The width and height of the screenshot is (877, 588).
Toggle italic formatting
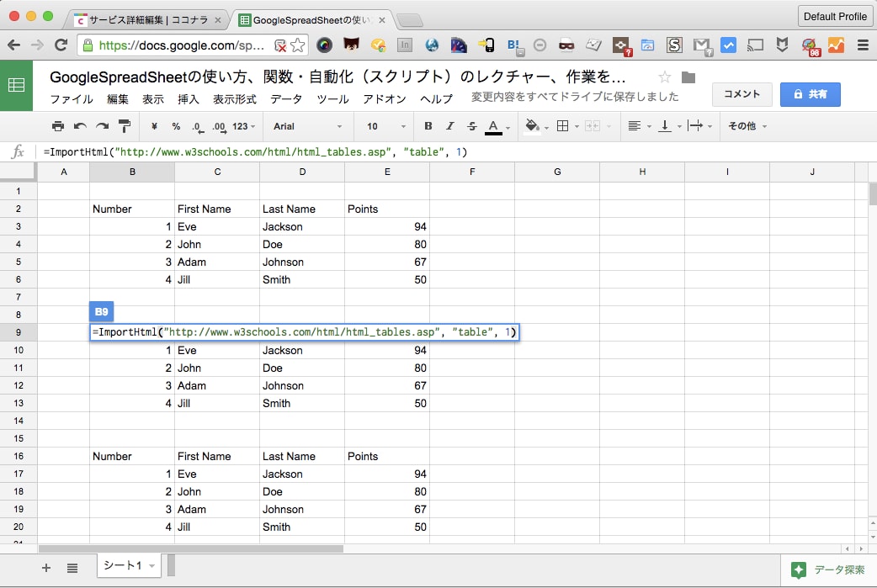point(449,126)
